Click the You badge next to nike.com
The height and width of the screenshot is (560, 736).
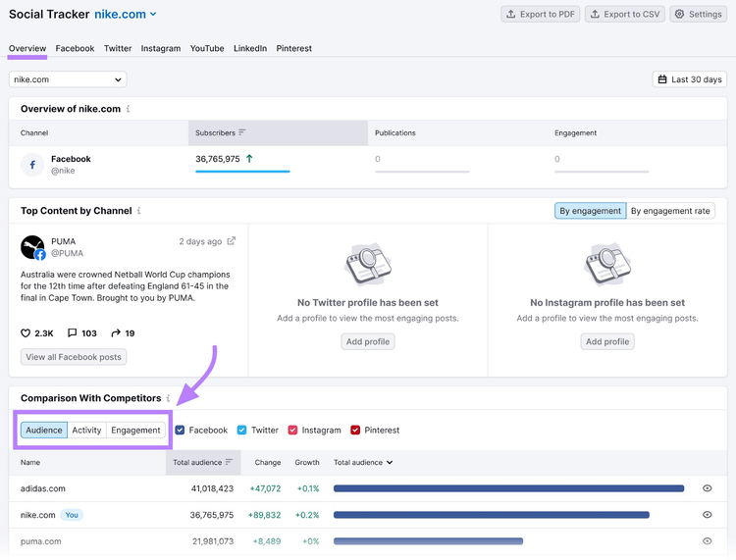pyautogui.click(x=72, y=515)
